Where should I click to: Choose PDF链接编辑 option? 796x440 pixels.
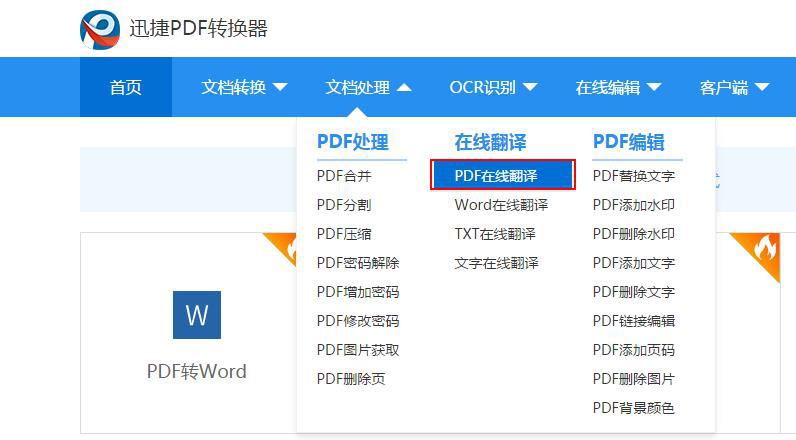click(634, 321)
